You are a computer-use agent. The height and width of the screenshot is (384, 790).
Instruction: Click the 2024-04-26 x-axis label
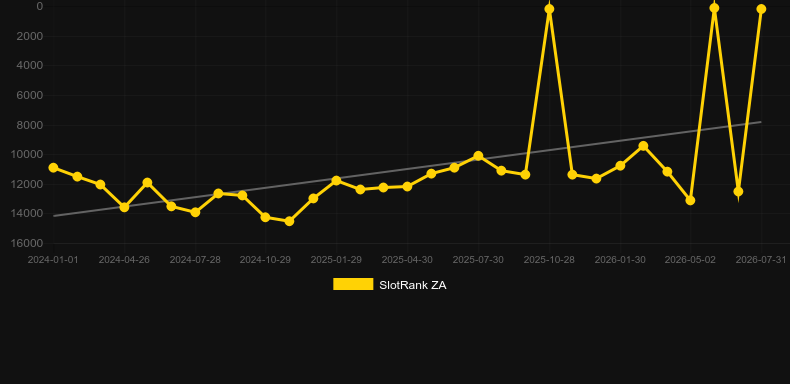124,260
